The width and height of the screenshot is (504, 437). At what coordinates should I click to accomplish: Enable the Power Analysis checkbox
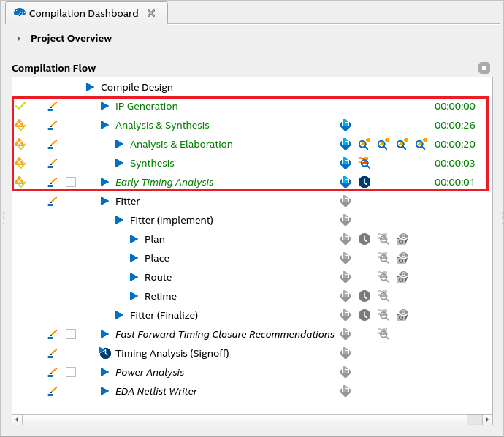(x=71, y=372)
